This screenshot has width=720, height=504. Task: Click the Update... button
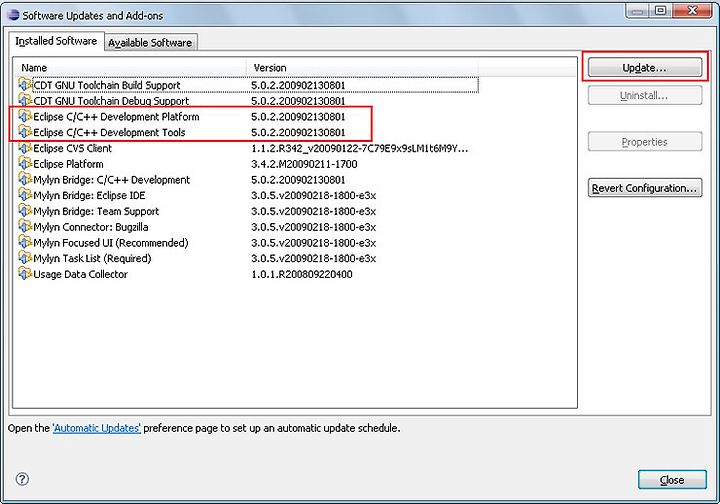click(645, 67)
